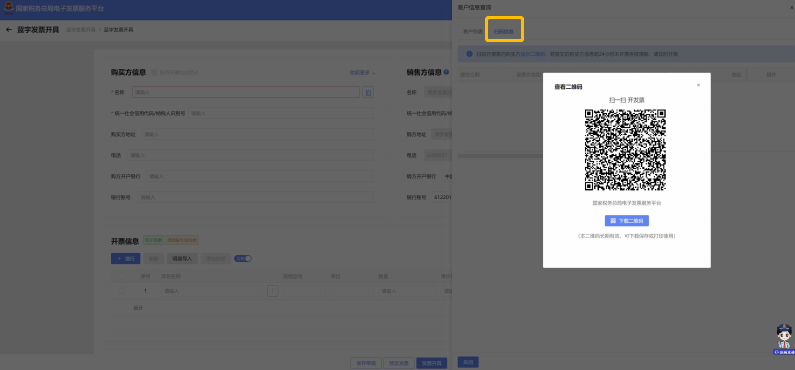This screenshot has height=370, width=795.
Task: Click the 提交日期 column header
Action: click(x=470, y=75)
